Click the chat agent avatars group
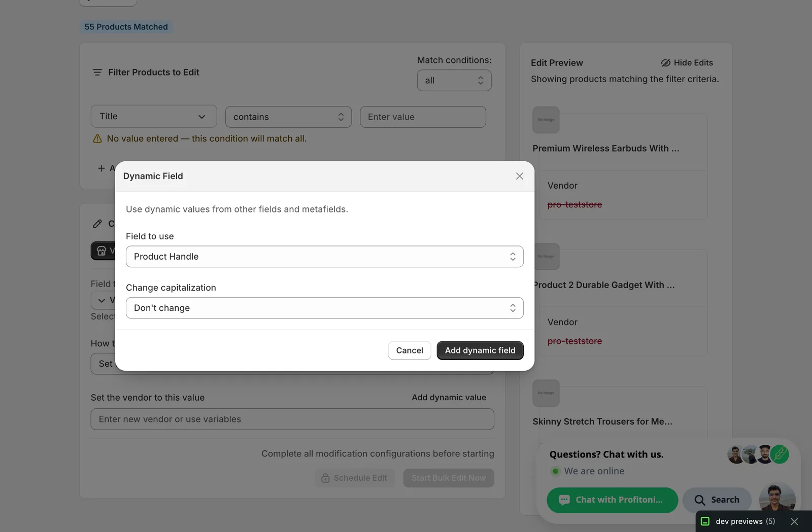 [x=758, y=454]
